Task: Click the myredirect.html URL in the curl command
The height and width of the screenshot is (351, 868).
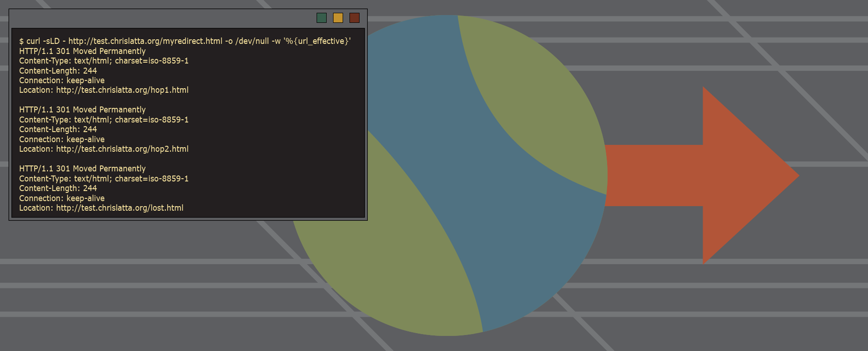Action: click(145, 41)
